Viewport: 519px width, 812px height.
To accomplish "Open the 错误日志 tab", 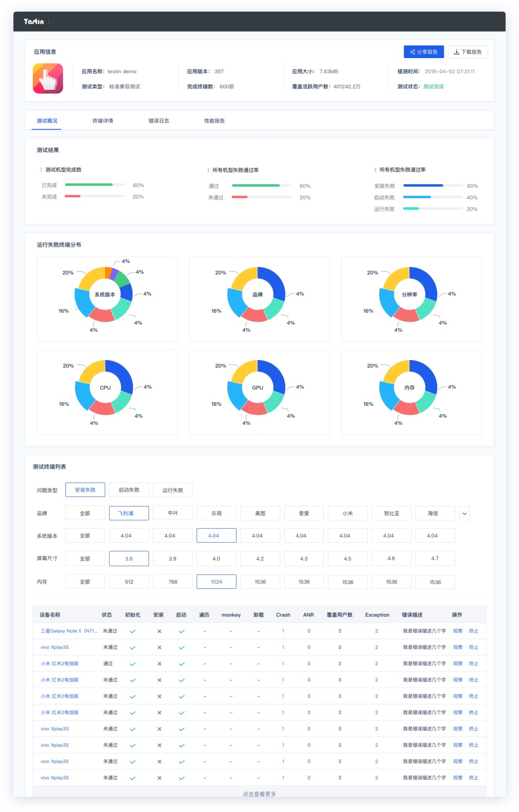I will point(158,121).
